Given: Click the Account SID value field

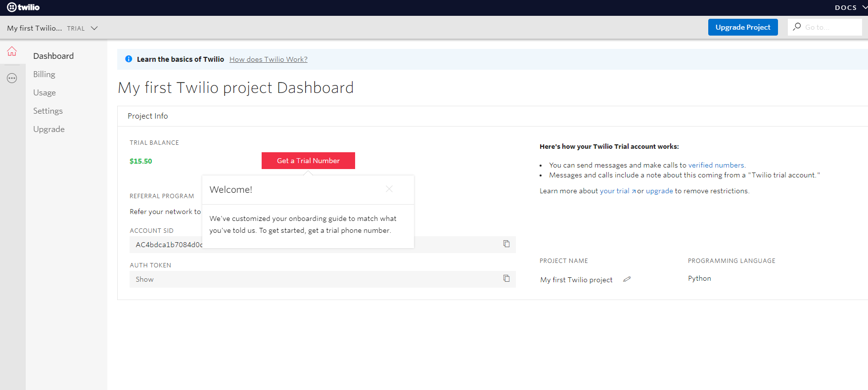Looking at the screenshot, I should pos(322,245).
